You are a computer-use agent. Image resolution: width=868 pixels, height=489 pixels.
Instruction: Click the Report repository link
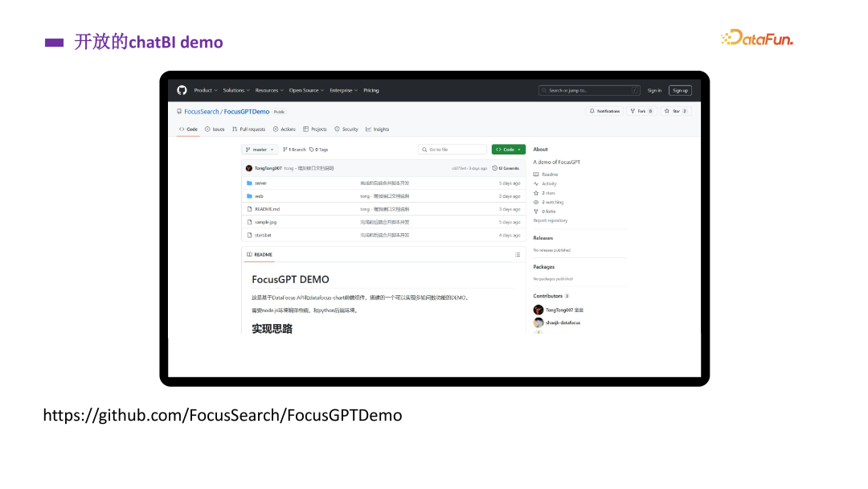[551, 220]
